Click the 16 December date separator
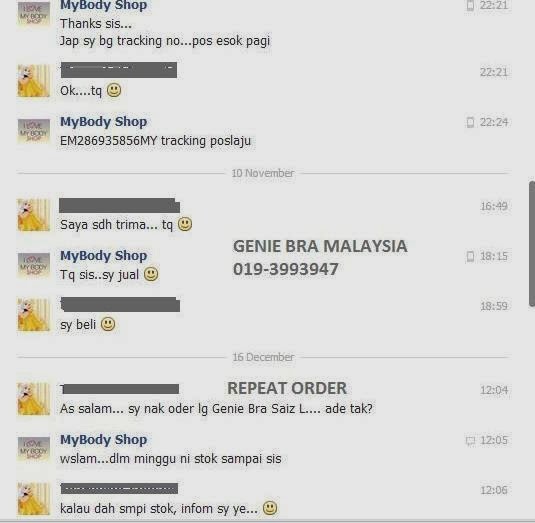This screenshot has width=535, height=523. [263, 357]
